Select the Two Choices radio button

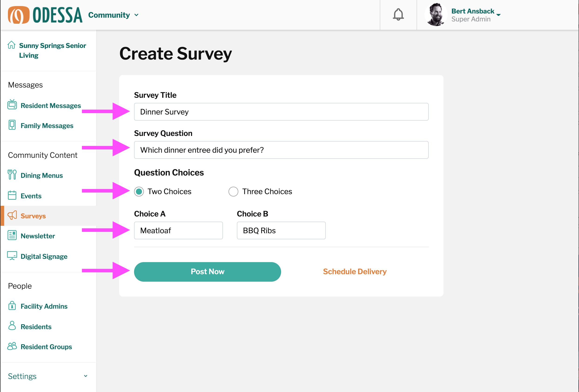(139, 192)
